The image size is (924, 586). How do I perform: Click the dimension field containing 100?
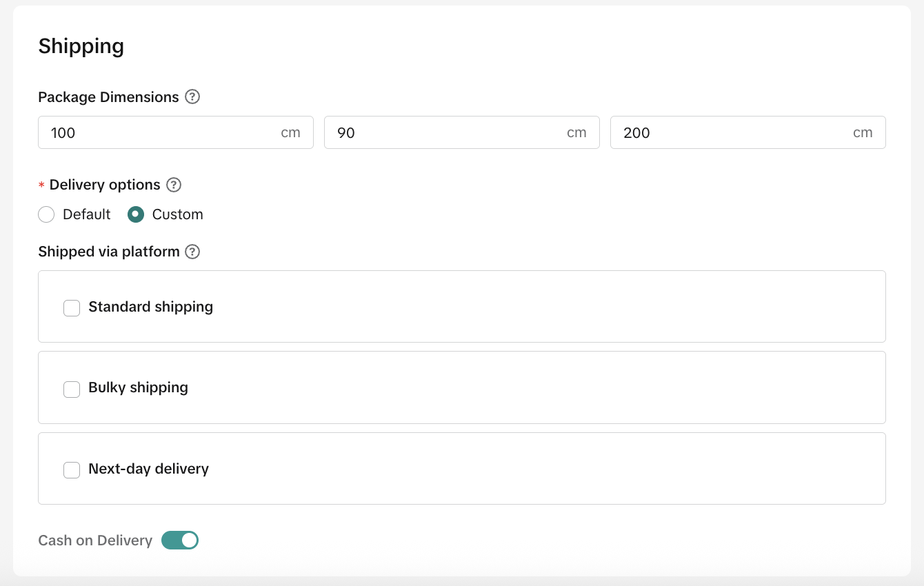(x=159, y=132)
